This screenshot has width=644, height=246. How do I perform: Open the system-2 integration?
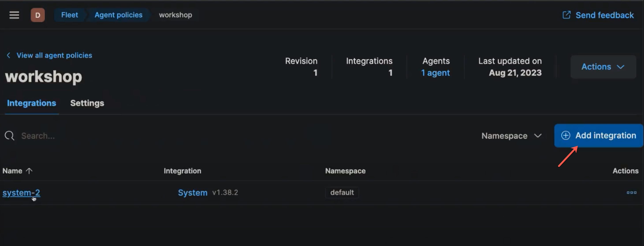(x=21, y=192)
